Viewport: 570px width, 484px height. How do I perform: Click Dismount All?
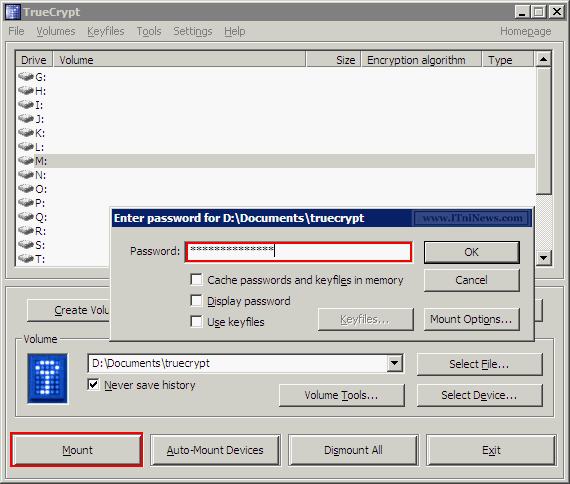tap(353, 450)
